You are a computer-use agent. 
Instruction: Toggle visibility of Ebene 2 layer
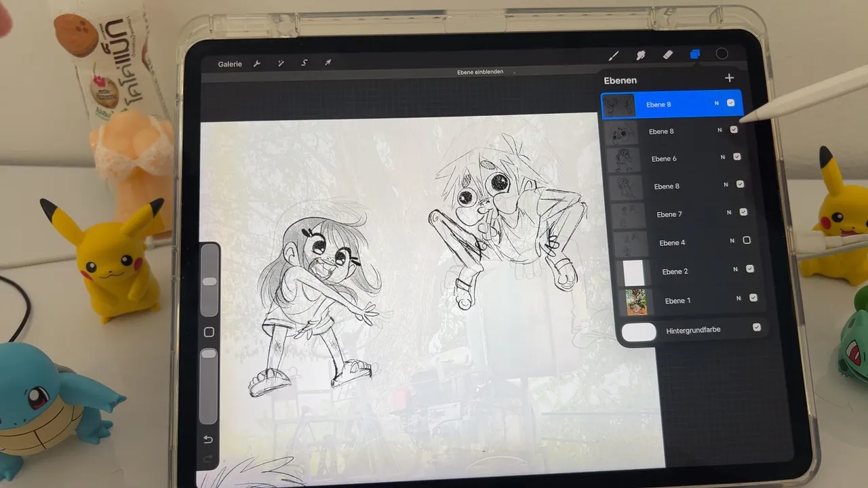[750, 268]
